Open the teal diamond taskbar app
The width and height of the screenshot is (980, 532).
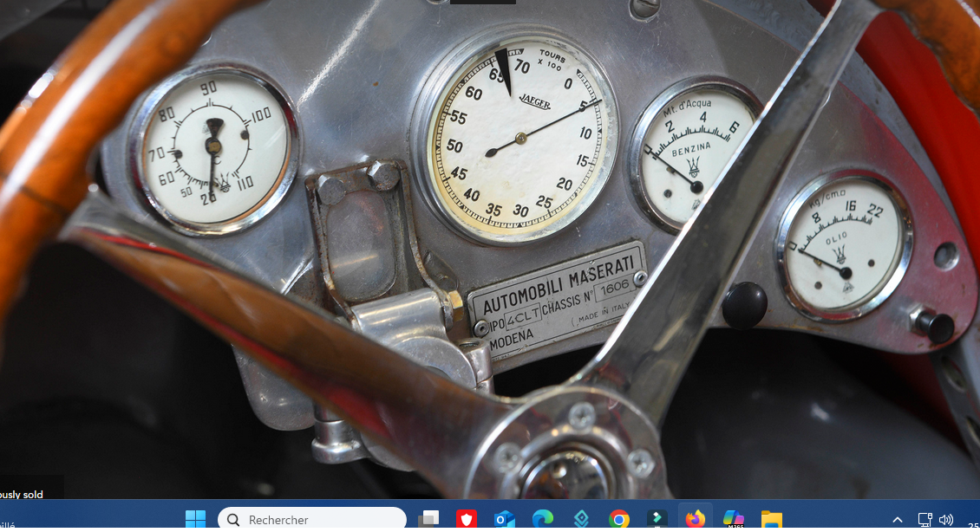[581, 519]
